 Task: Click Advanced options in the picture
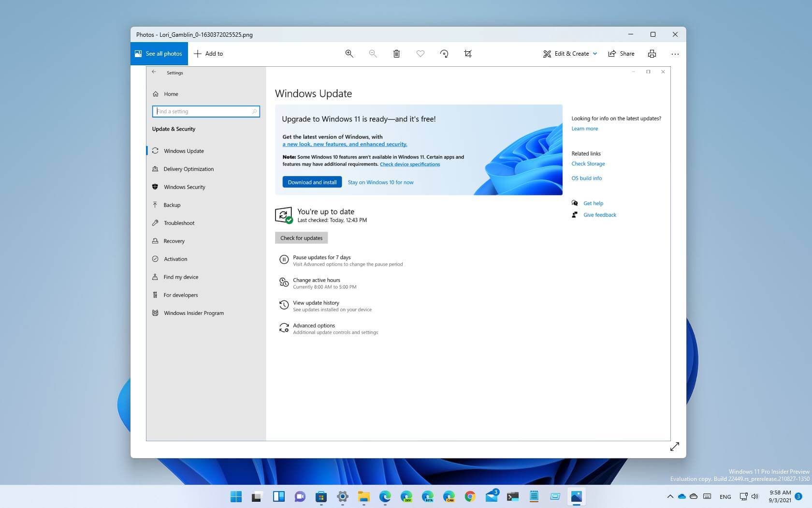pos(329,329)
